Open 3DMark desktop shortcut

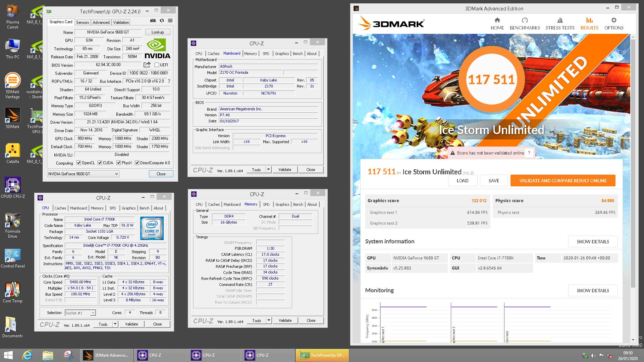coord(12,118)
